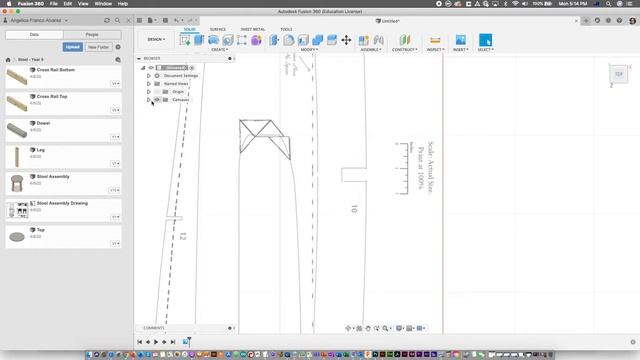Click the data panel grid icon
Screen dimensions: 640x360
(139, 20)
